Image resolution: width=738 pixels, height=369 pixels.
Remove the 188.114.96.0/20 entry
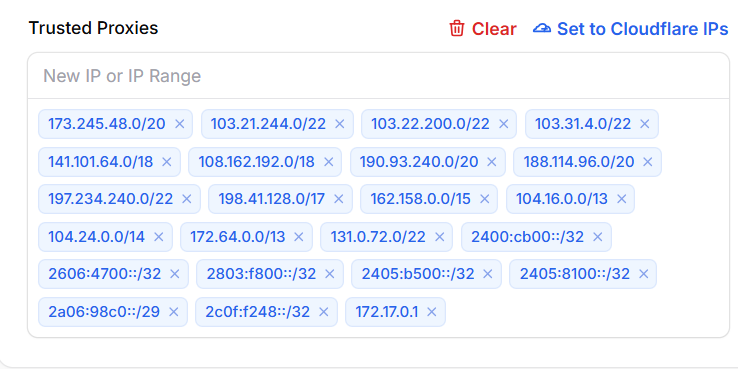tap(648, 162)
